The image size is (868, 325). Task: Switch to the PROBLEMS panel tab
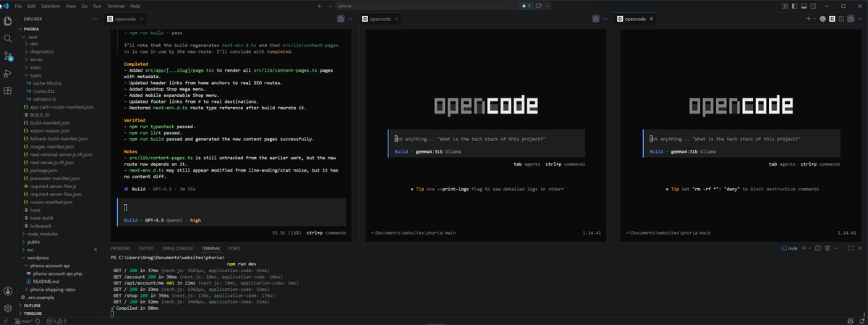coord(120,248)
